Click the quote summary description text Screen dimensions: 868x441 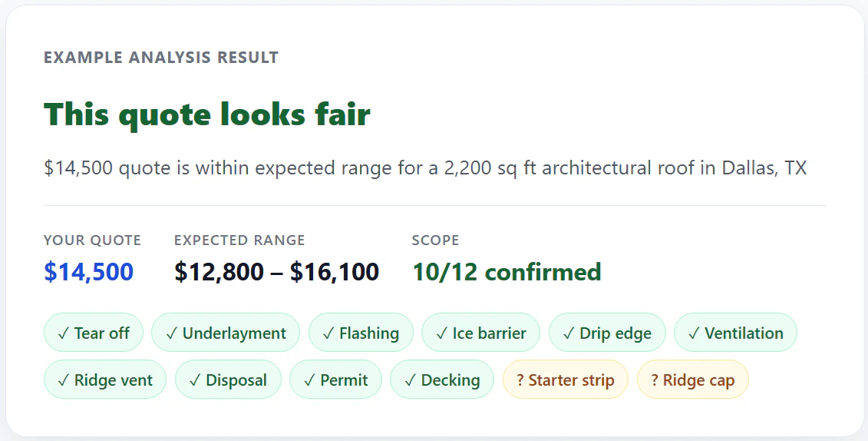tap(425, 167)
